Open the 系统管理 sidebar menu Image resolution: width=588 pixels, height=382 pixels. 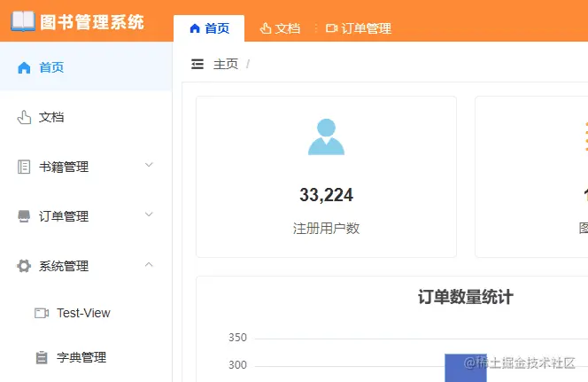pos(86,266)
